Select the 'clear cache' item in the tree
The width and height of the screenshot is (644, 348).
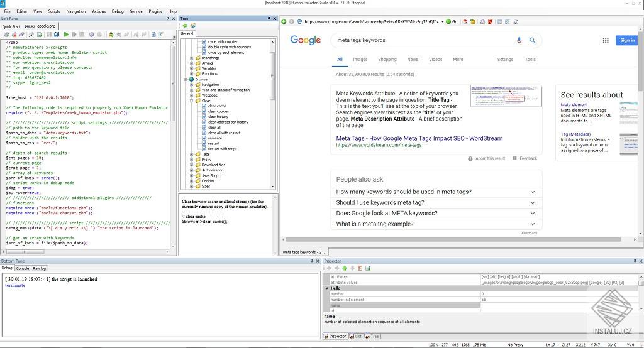coord(217,106)
